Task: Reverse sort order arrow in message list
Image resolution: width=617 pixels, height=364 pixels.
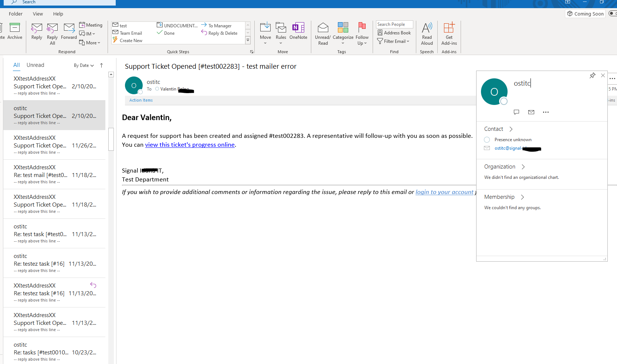Action: coord(101,65)
